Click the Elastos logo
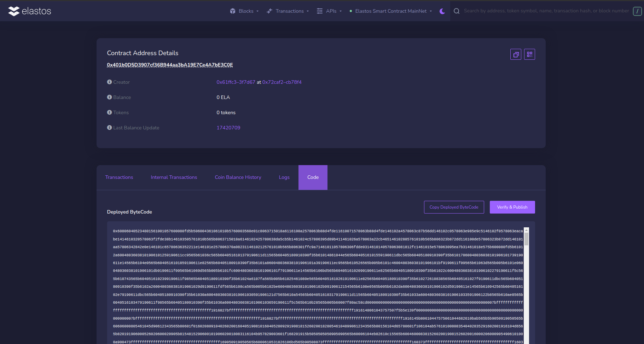 (x=30, y=11)
